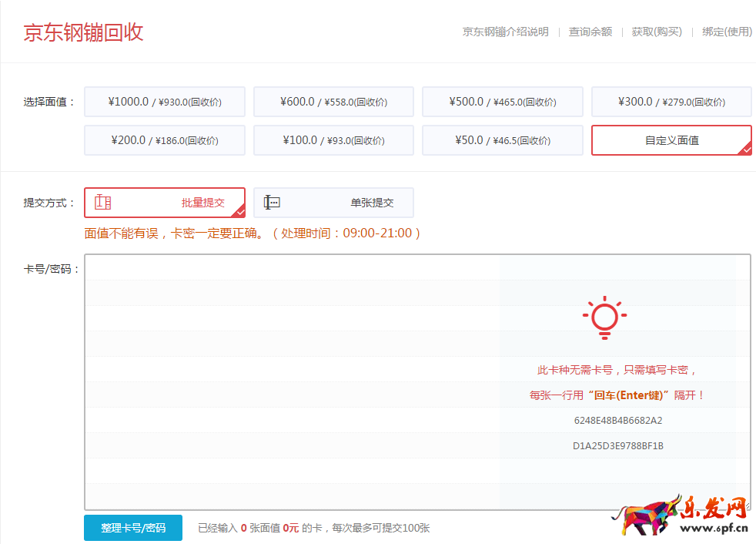Select the ¥1000.0 face value option

[164, 102]
